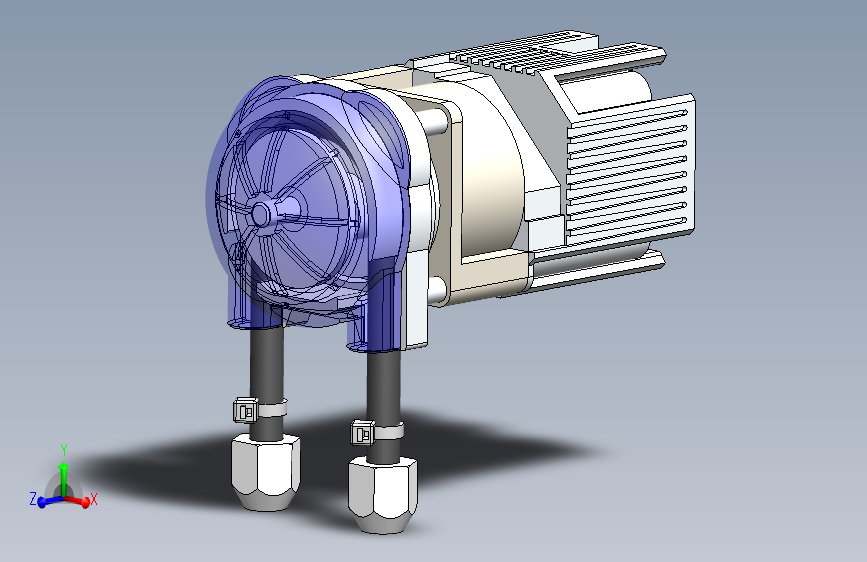Click the blue Z axis of the triad
Image resolution: width=867 pixels, height=562 pixels.
[x=50, y=501]
